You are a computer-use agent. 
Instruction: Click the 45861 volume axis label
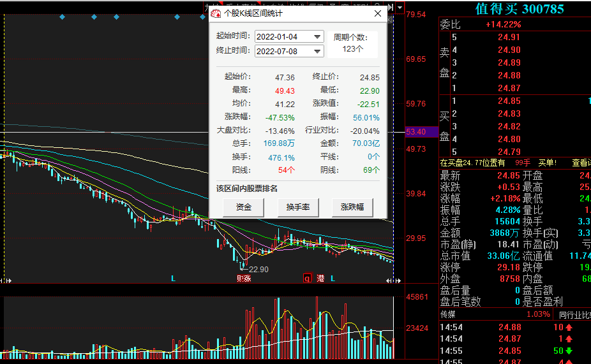coord(417,297)
